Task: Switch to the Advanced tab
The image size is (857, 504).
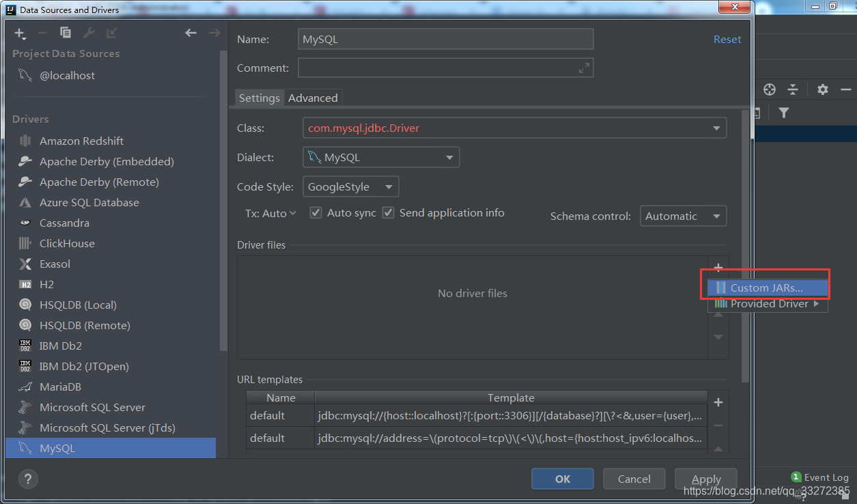Action: [313, 98]
